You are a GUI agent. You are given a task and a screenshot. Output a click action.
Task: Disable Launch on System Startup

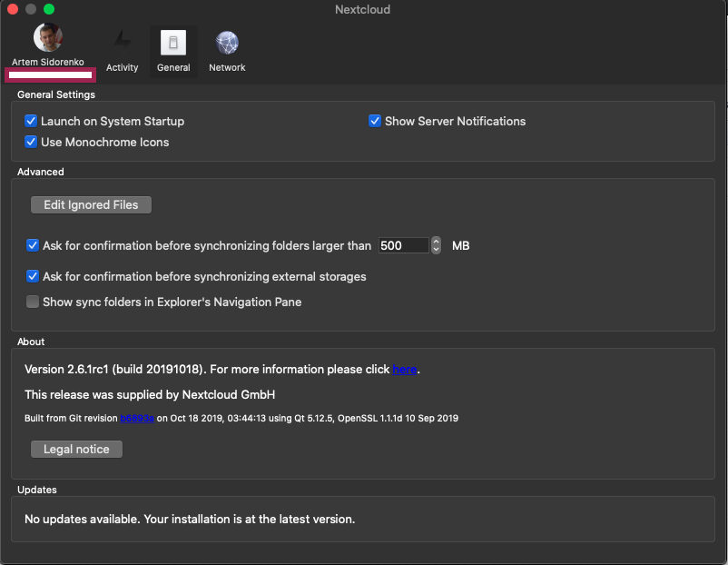pos(31,120)
